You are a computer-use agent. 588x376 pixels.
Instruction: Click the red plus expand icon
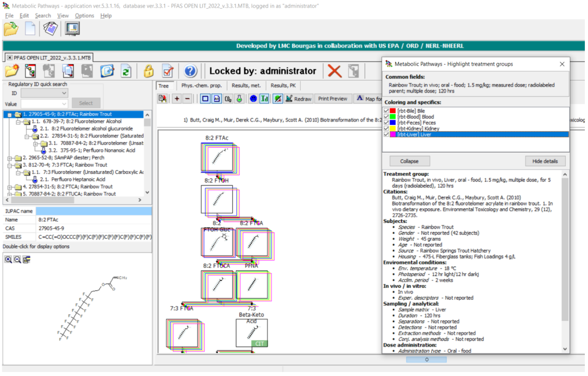(x=177, y=99)
